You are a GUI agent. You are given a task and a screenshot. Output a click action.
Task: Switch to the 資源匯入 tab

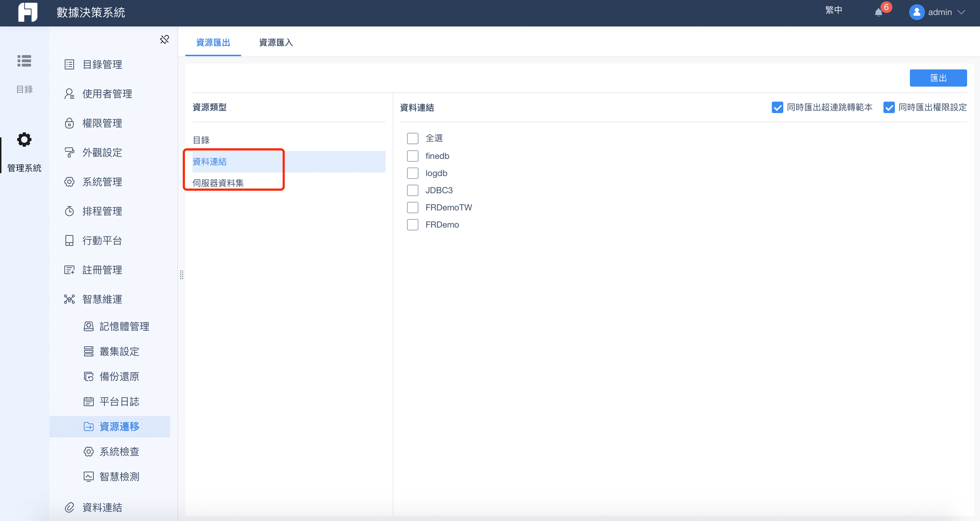click(276, 42)
